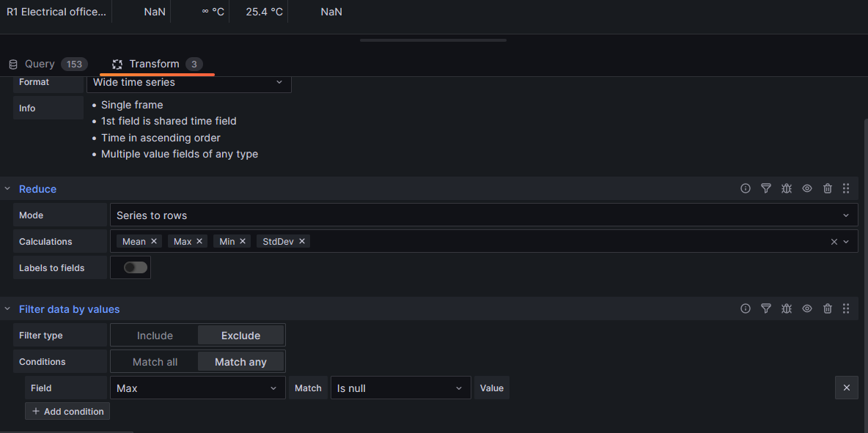Hide output of Filter data by values transformation
Viewport: 868px width, 433px height.
pos(807,308)
